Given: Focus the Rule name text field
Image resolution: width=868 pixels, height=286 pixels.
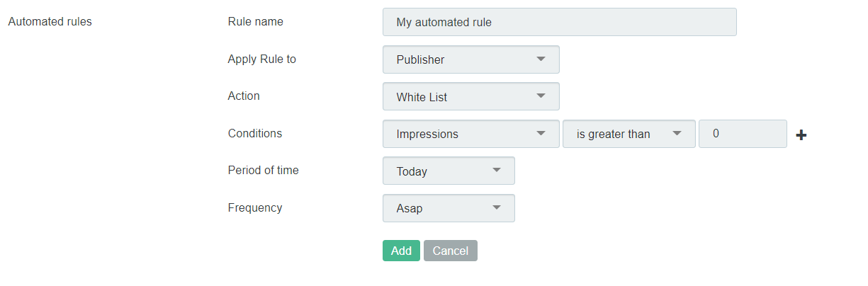Looking at the screenshot, I should [560, 22].
